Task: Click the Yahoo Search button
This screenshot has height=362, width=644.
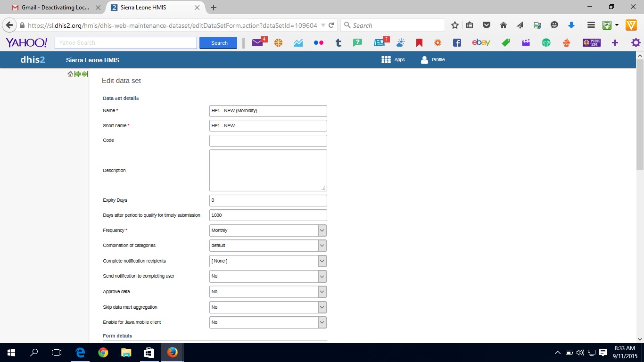Action: (219, 43)
